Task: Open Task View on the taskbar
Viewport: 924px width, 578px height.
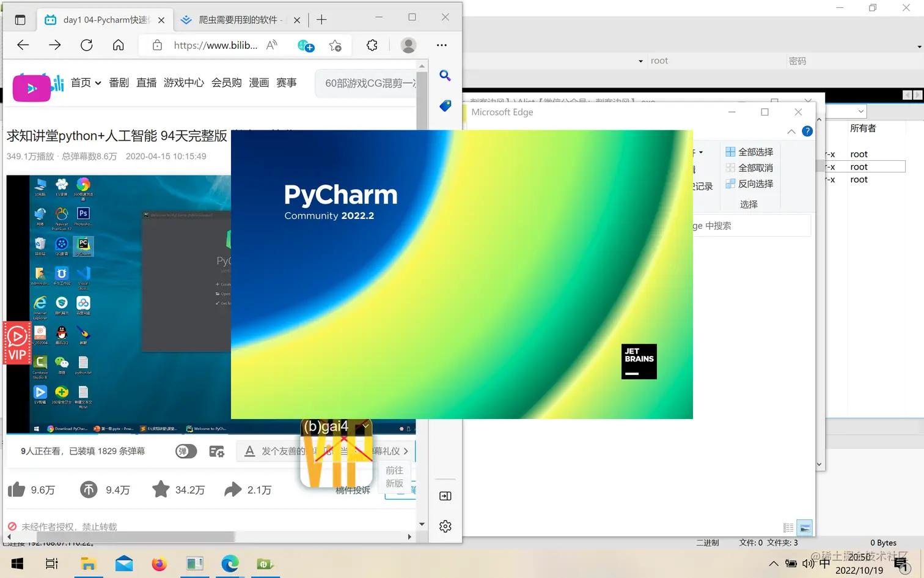Action: 52,563
